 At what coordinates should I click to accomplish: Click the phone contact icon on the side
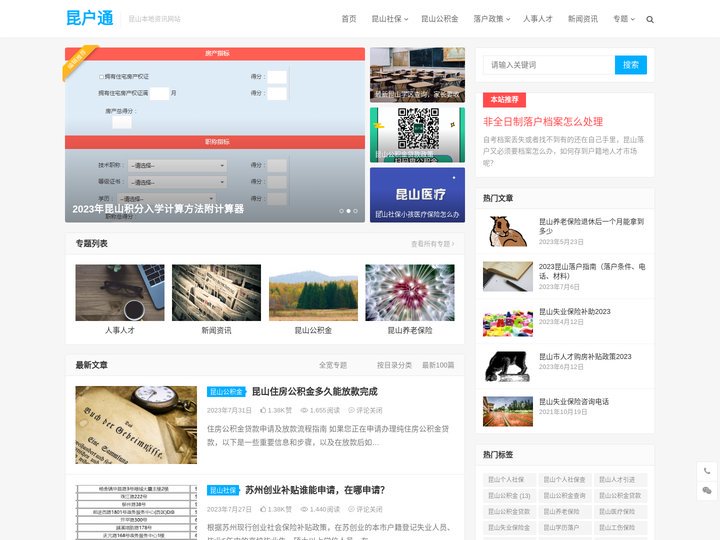coord(707,471)
